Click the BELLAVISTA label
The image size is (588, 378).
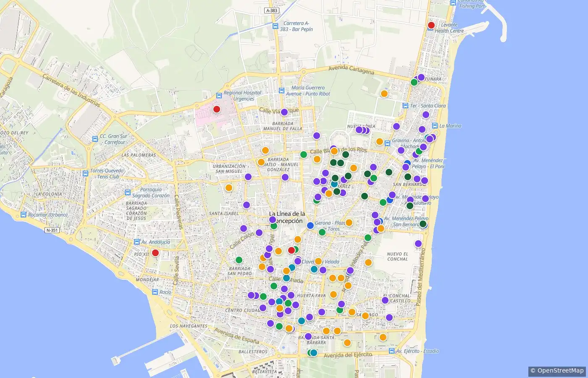coord(265,372)
